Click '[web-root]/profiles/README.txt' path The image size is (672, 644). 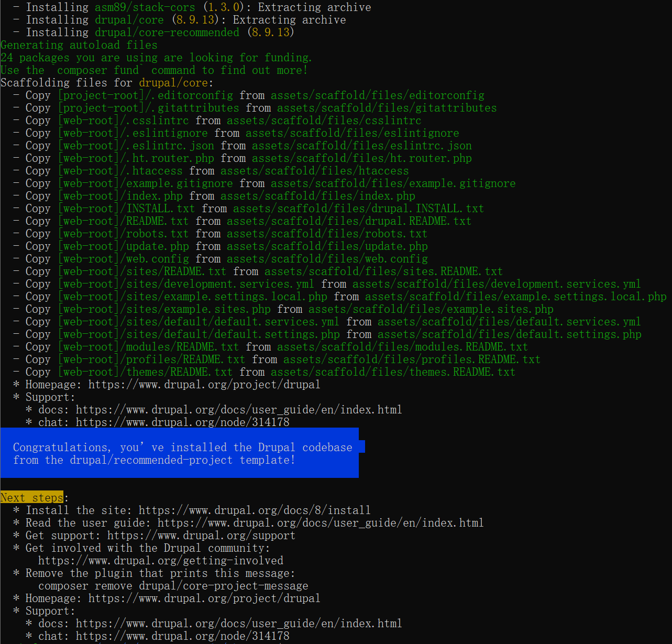[151, 359]
